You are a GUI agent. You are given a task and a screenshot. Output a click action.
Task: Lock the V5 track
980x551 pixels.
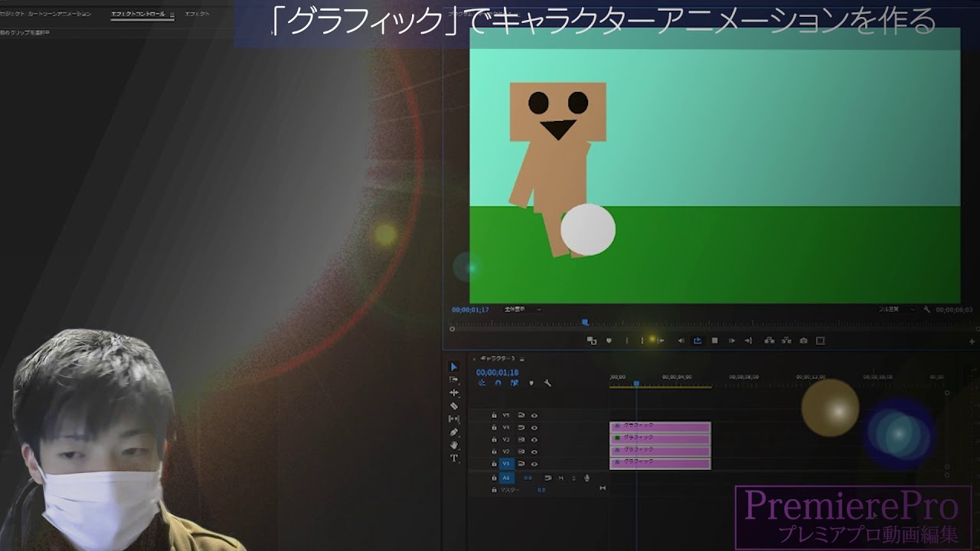[x=494, y=416]
